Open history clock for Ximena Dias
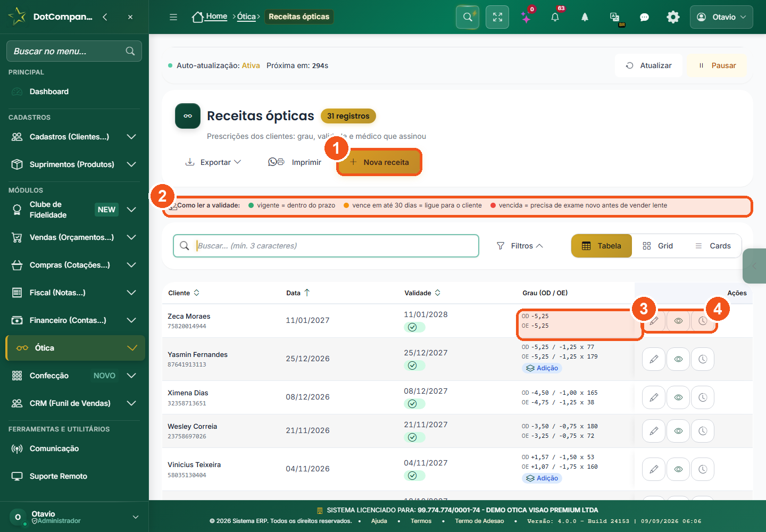This screenshot has height=532, width=766. click(x=703, y=397)
